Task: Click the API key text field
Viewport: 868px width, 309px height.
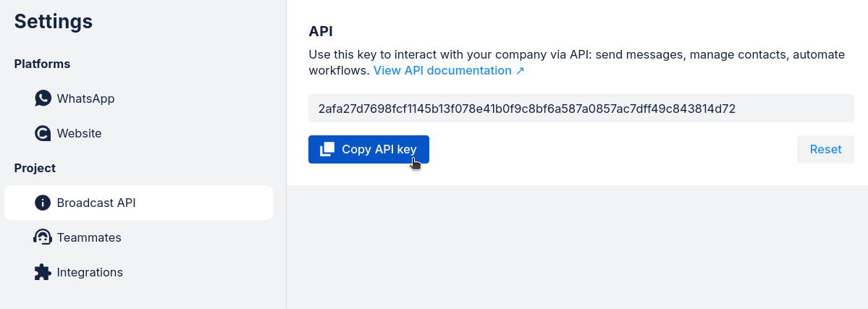Action: 581,109
